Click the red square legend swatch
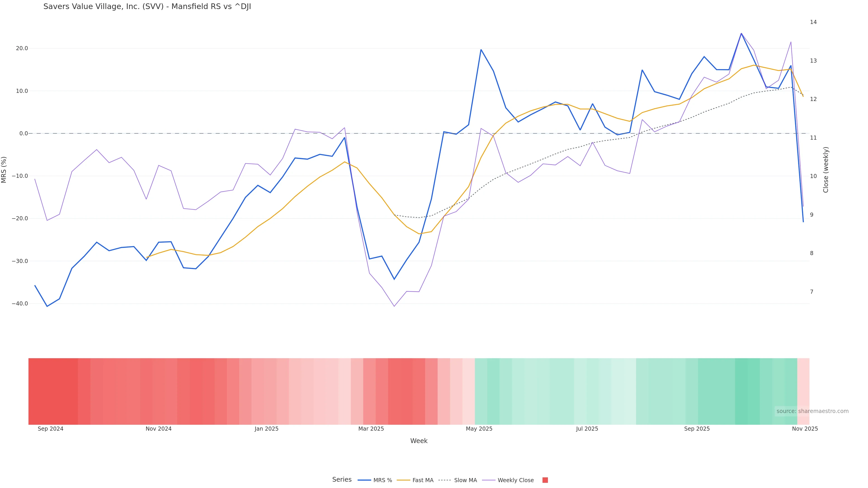868x488 pixels. pyautogui.click(x=545, y=480)
